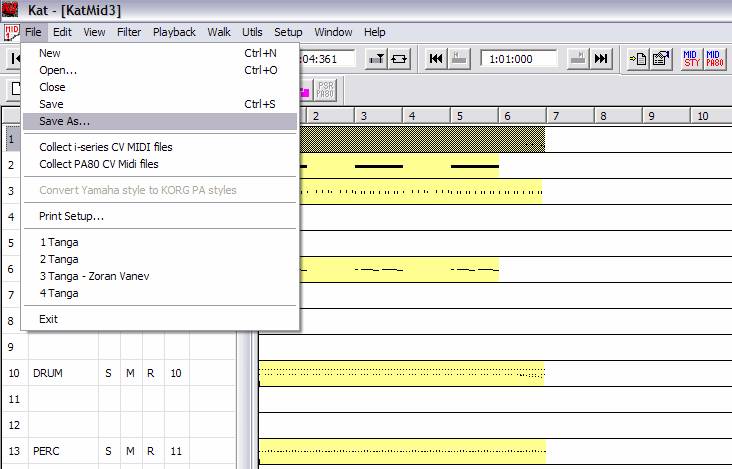This screenshot has height=469, width=732.
Task: Click the filter funnel toolbar icon
Action: (376, 59)
